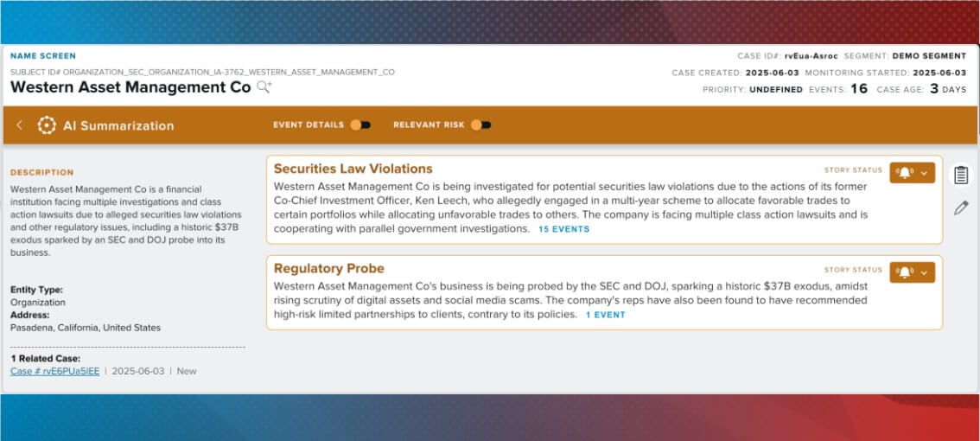Image resolution: width=980 pixels, height=441 pixels.
Task: Click the Regulatory Probe story title
Action: coord(328,268)
